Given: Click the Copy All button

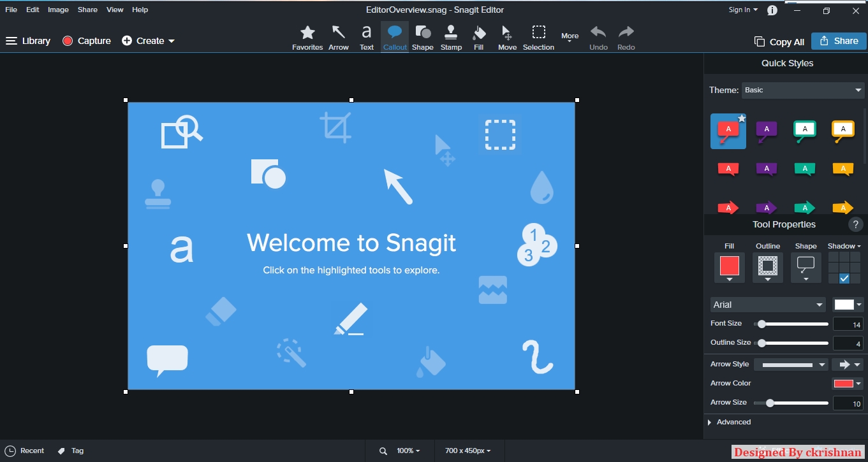Looking at the screenshot, I should [779, 41].
